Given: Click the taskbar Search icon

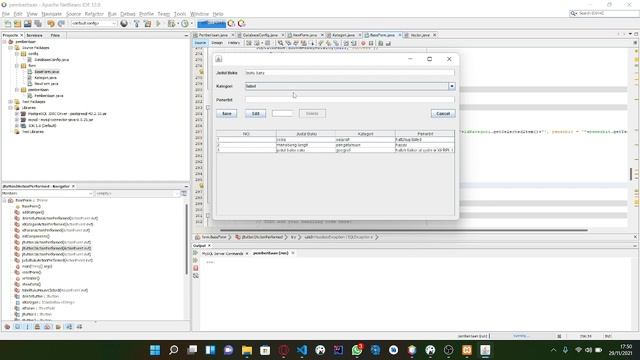Looking at the screenshot, I should (x=173, y=350).
